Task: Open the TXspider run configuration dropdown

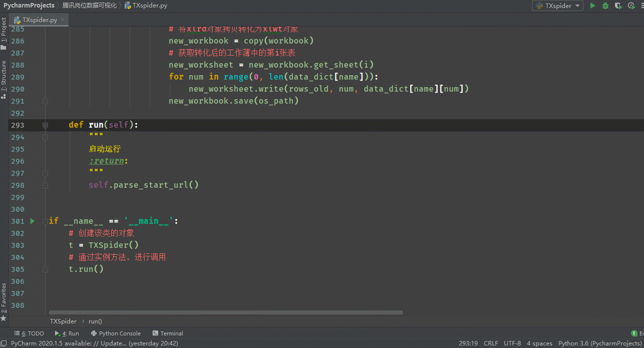Action: point(558,6)
